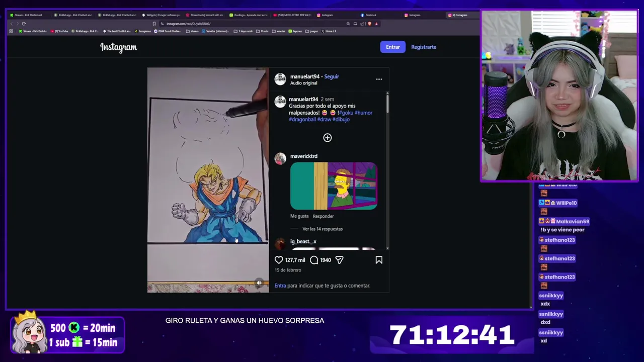Open the ig_beast._.x commenter username

click(303, 241)
